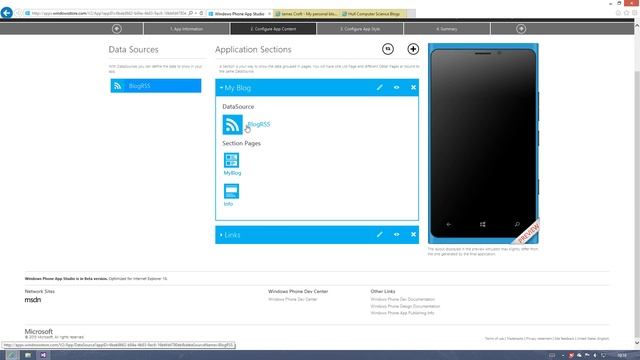
Task: Switch to James Croft personal blog browser tab
Action: 306,13
